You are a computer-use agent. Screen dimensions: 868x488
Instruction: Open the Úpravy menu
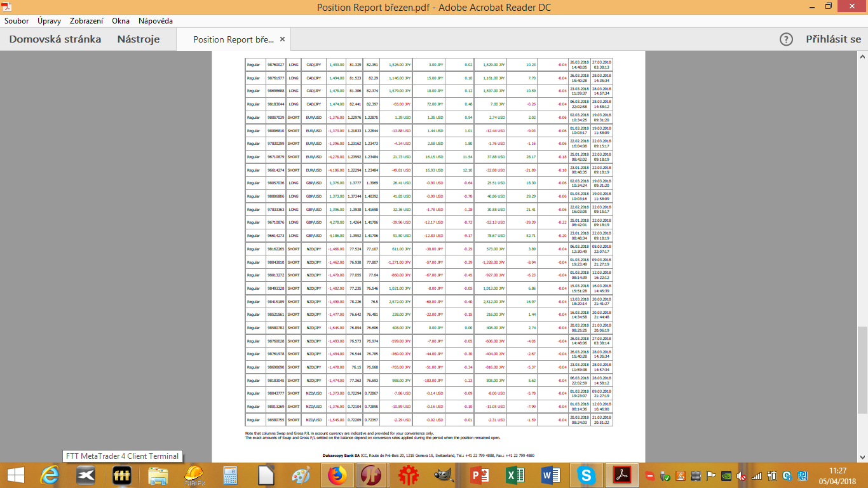click(49, 21)
